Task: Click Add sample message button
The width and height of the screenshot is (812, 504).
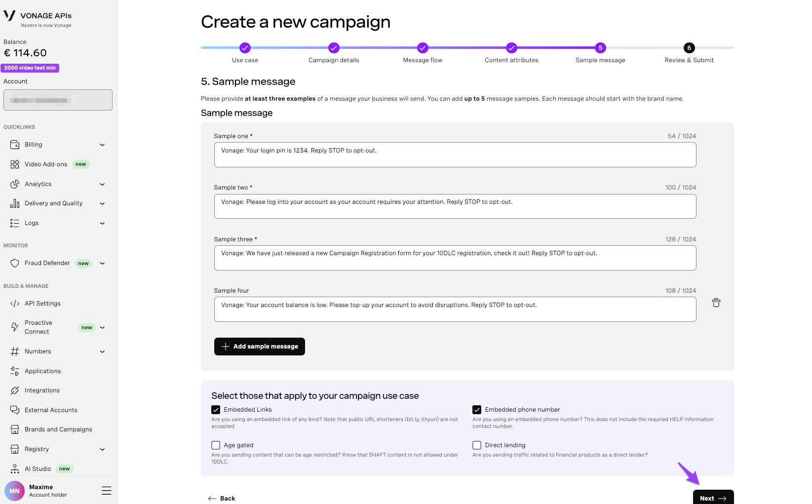Action: coord(260,347)
